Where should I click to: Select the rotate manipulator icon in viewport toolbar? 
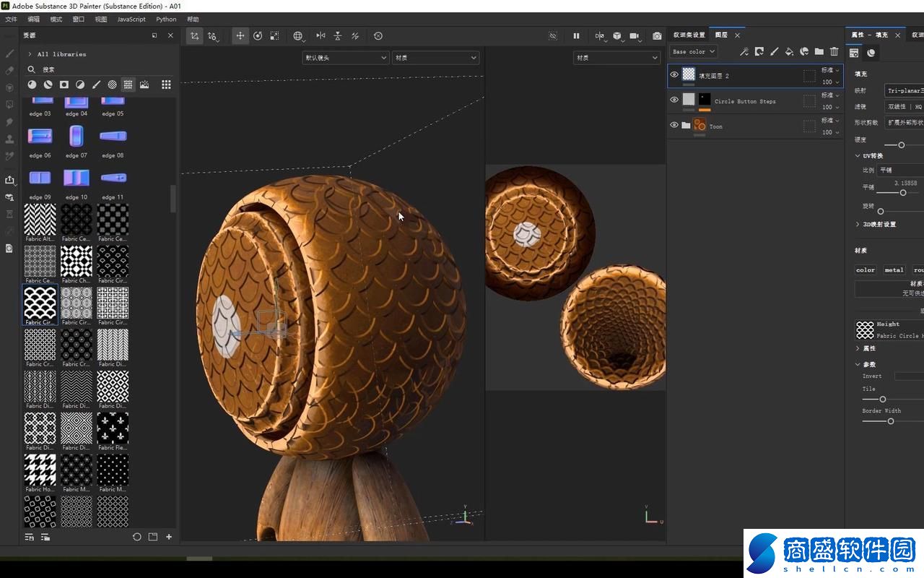pyautogui.click(x=258, y=35)
